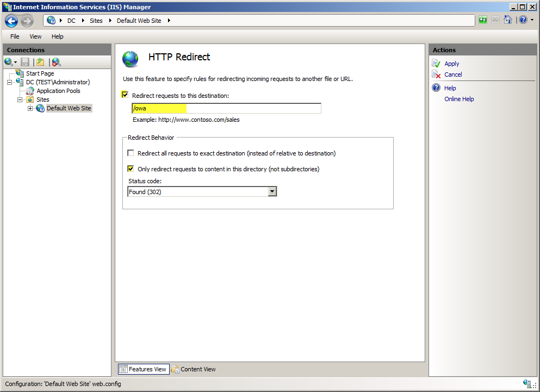The height and width of the screenshot is (392, 540).
Task: Click the redirect destination field containing /owa
Action: point(226,108)
